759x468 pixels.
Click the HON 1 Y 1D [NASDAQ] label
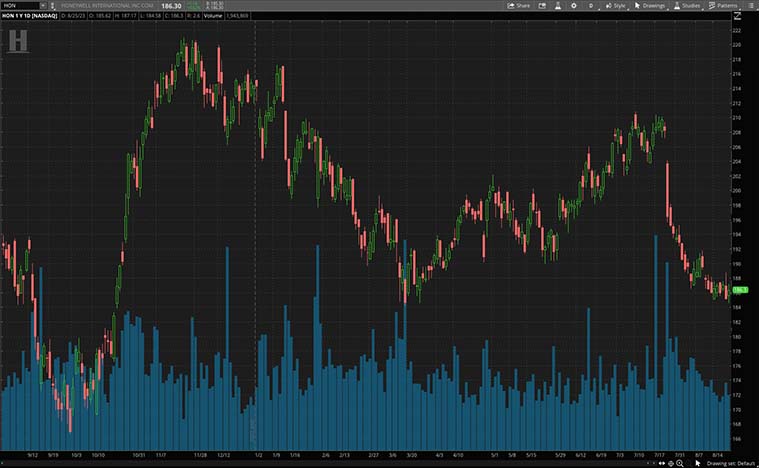coord(30,15)
